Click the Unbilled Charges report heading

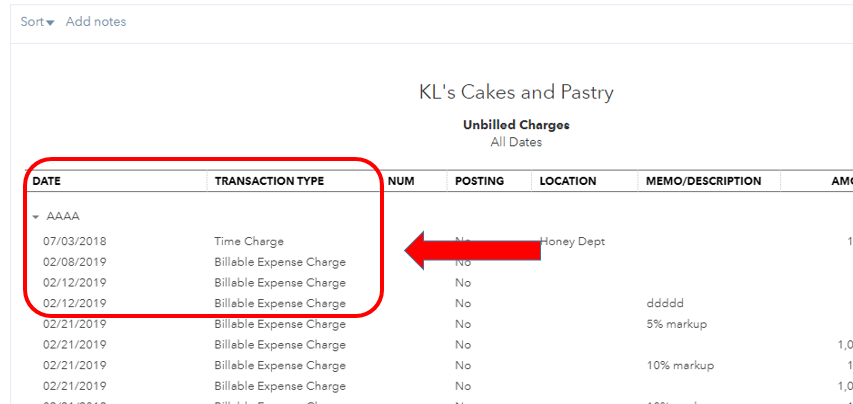click(516, 125)
